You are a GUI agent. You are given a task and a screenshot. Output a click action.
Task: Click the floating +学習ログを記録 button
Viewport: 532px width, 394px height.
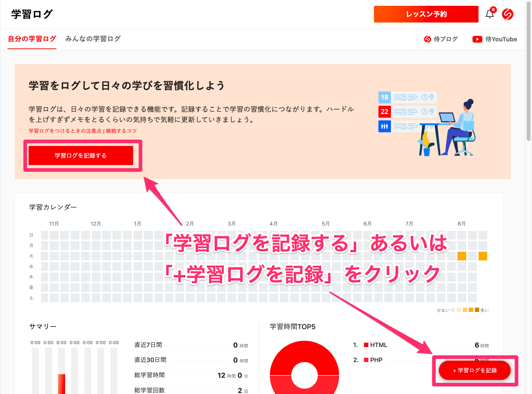[474, 370]
